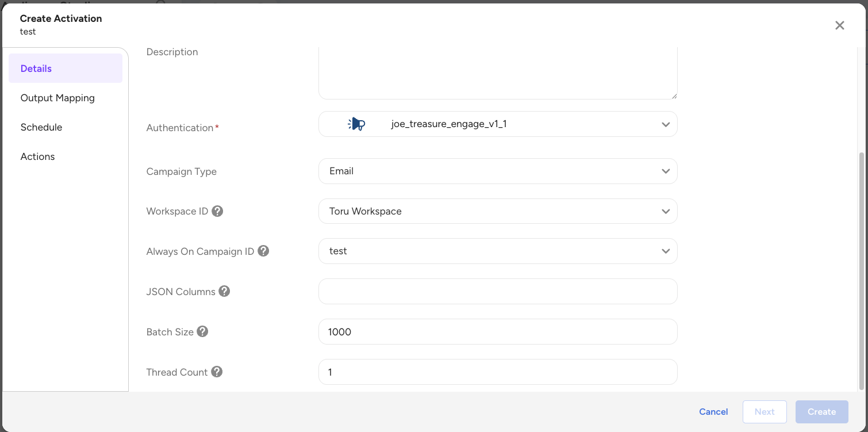This screenshot has width=868, height=432.
Task: Switch to the Output Mapping tab
Action: (57, 98)
